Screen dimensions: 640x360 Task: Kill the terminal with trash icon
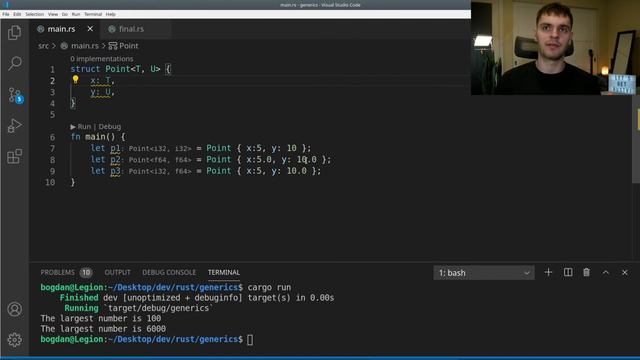pyautogui.click(x=587, y=272)
